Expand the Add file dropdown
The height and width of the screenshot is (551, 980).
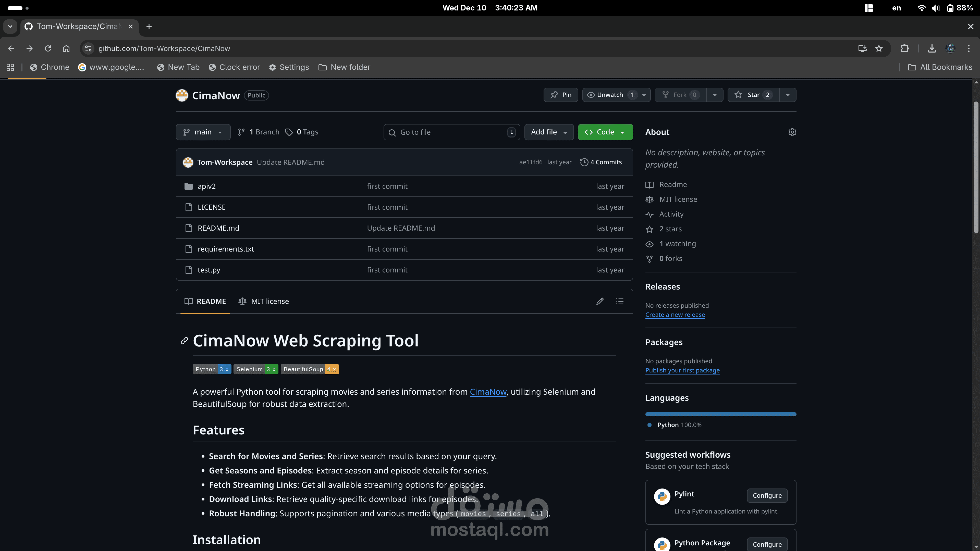(549, 132)
